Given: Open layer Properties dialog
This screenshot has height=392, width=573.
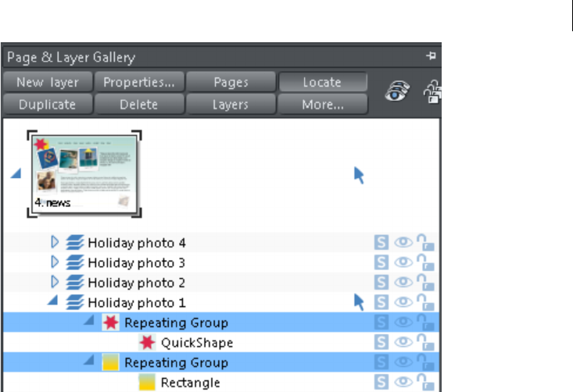Looking at the screenshot, I should click(139, 82).
